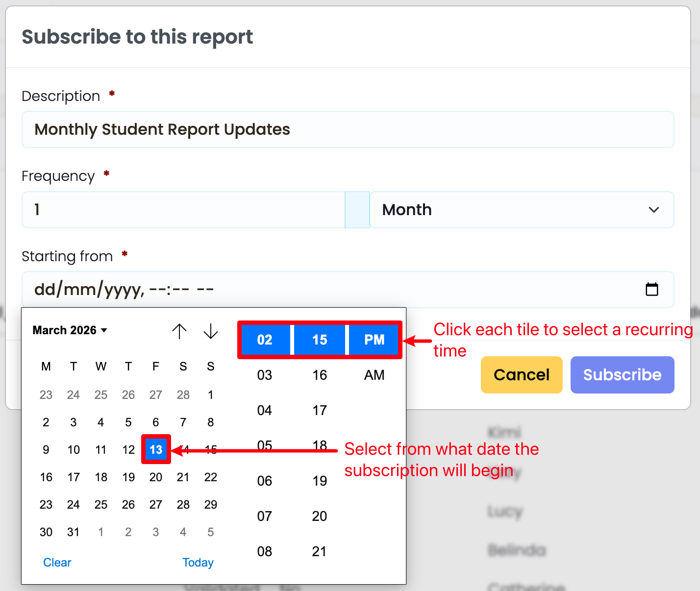Click the Frequency number input field

183,210
